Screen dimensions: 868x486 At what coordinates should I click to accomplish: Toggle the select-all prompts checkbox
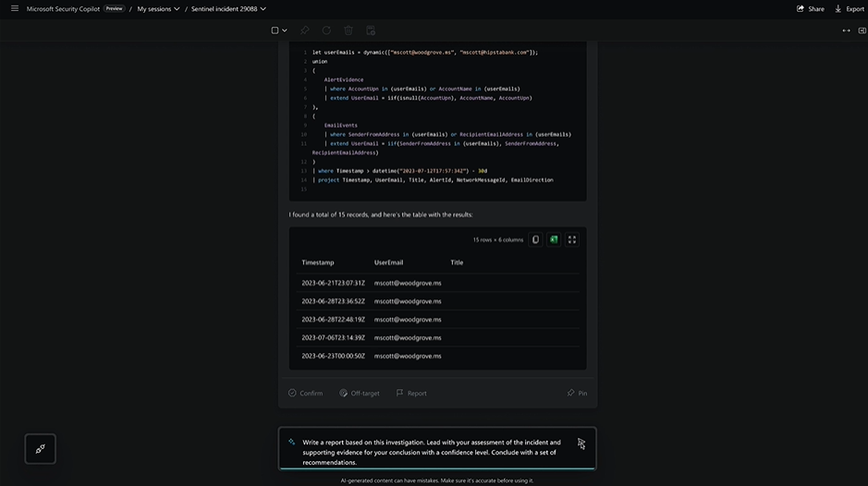275,30
